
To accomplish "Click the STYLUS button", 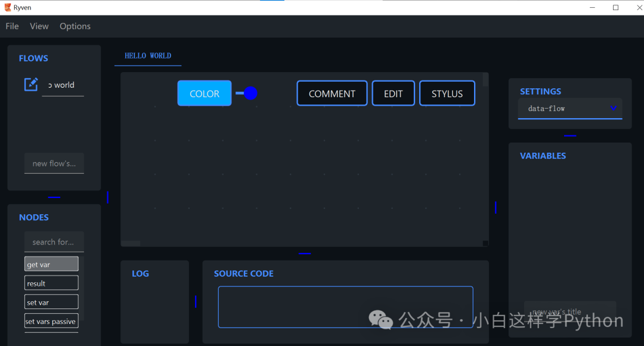I will click(x=447, y=93).
